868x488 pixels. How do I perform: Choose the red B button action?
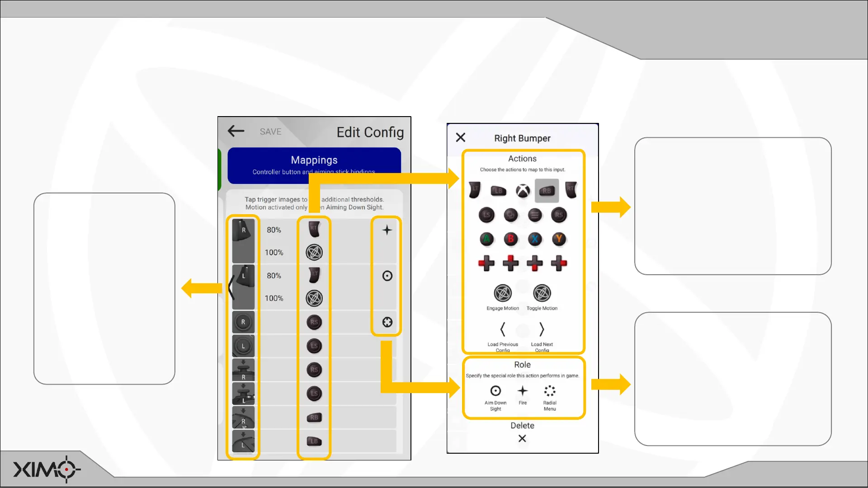pyautogui.click(x=511, y=239)
